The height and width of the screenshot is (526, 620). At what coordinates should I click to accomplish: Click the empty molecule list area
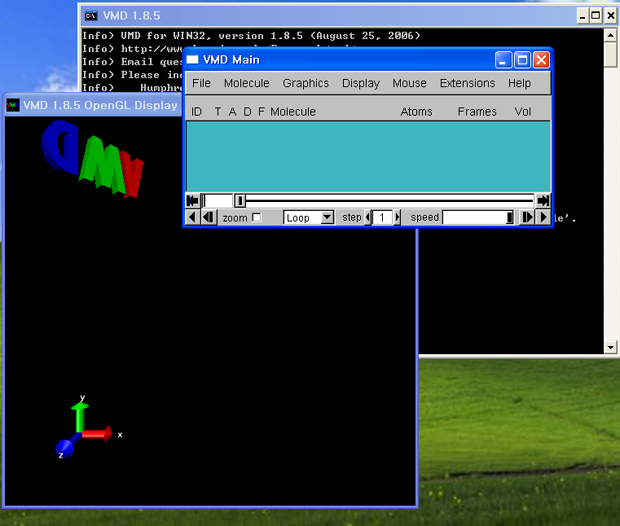point(368,157)
